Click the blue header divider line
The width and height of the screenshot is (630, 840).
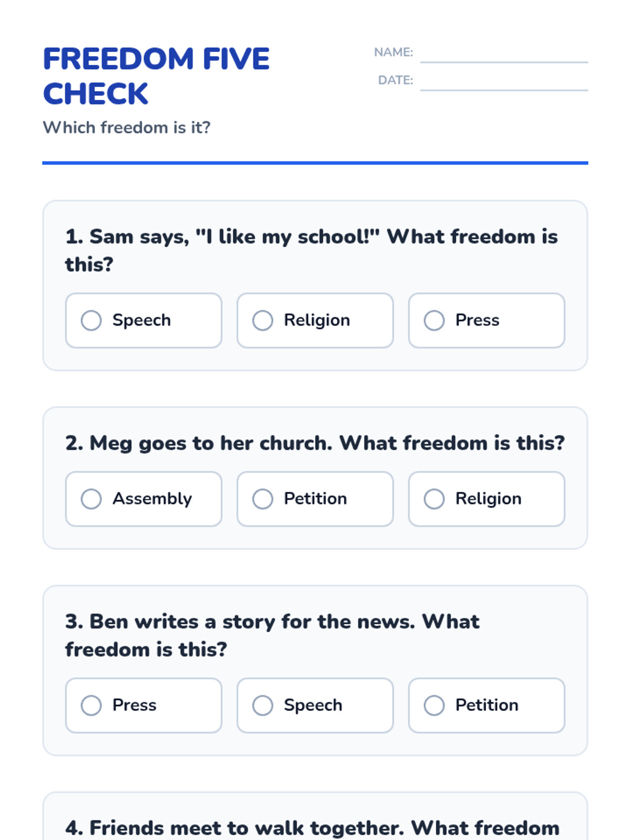coord(315,163)
